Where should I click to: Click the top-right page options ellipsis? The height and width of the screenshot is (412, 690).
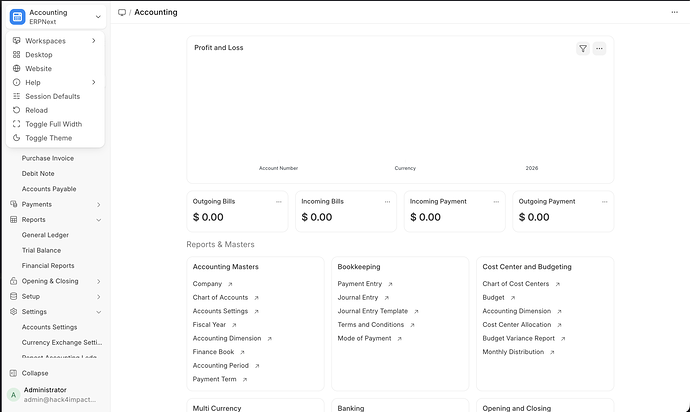pyautogui.click(x=673, y=12)
